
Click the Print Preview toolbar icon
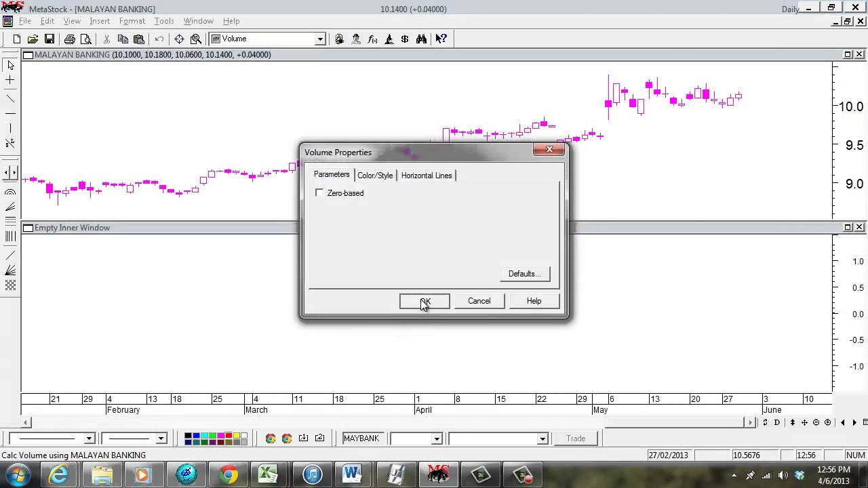click(85, 39)
